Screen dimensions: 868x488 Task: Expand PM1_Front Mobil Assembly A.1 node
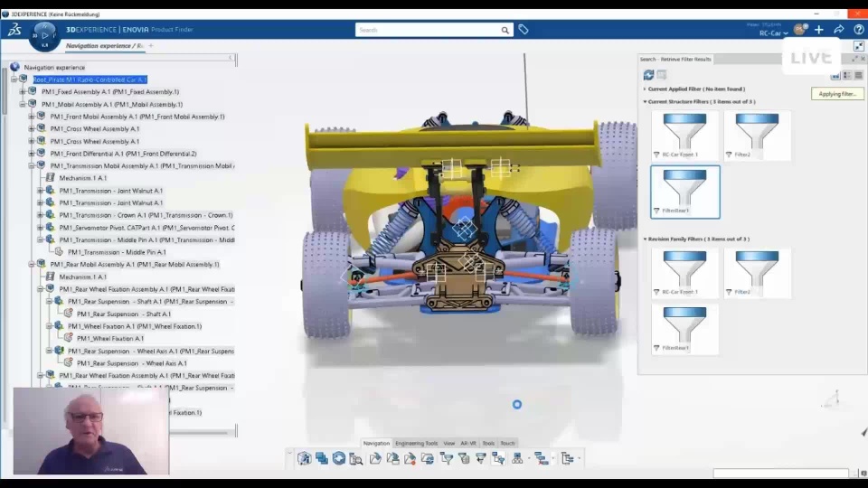point(32,117)
